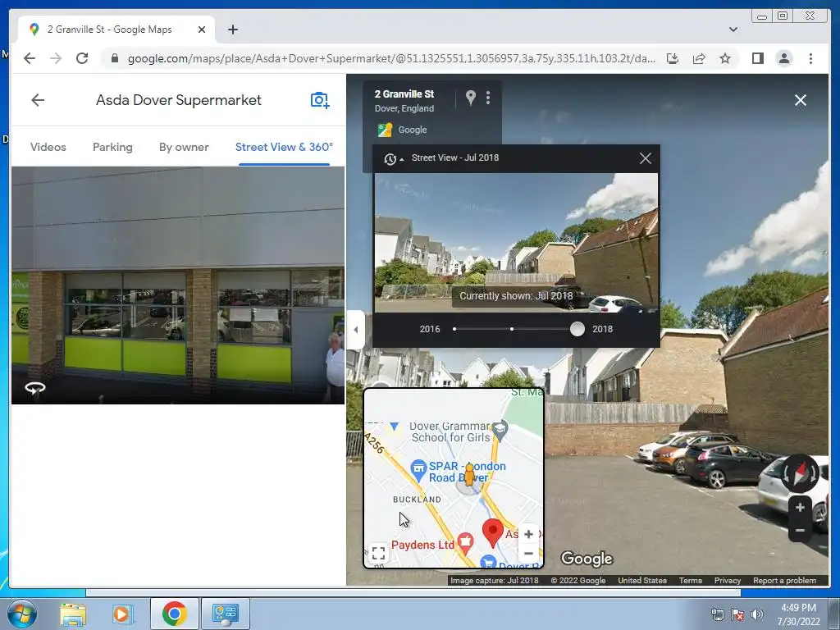Open the Chrome profile menu

(x=783, y=58)
